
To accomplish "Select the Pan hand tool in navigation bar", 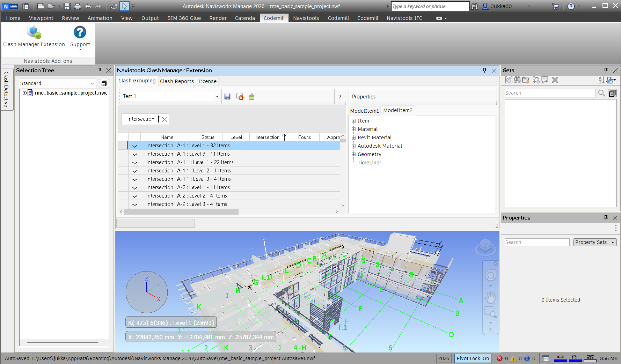I will tap(490, 297).
